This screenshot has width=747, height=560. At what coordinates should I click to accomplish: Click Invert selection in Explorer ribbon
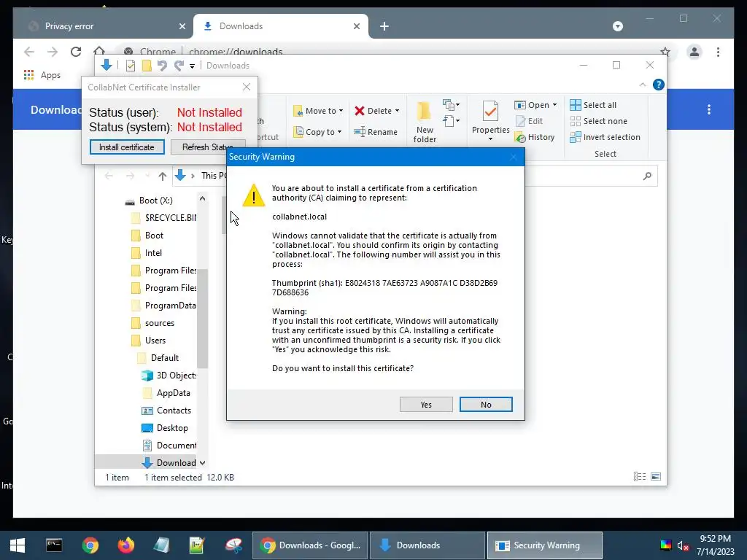605,137
